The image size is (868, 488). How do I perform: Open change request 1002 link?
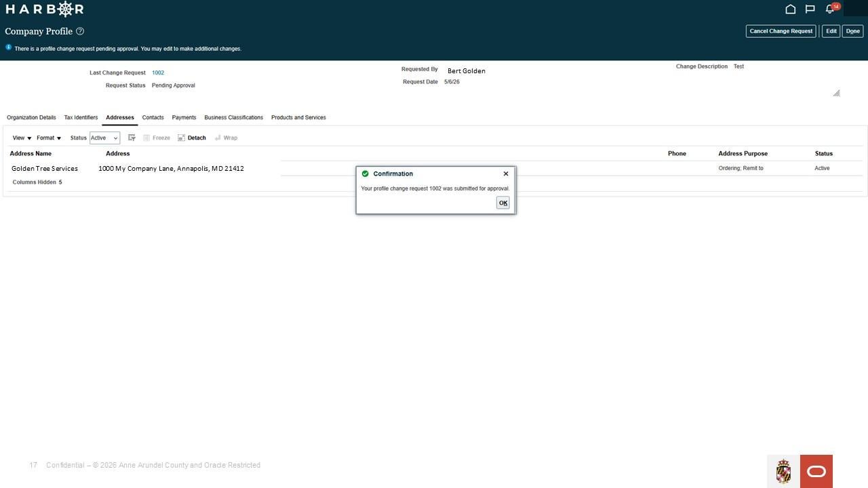coord(158,73)
